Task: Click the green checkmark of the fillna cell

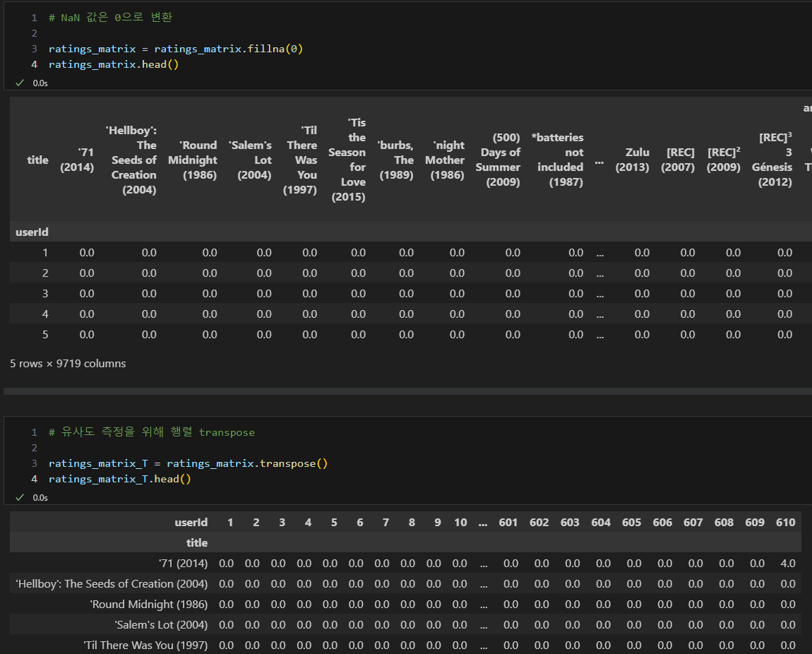Action: pos(20,83)
